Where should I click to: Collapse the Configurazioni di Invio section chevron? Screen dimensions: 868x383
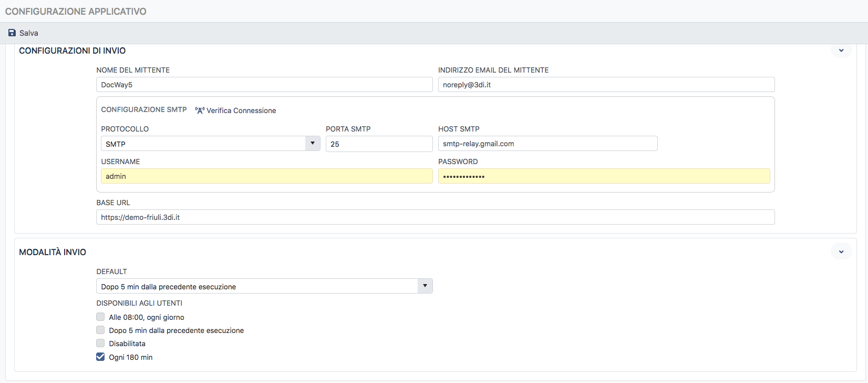tap(841, 51)
